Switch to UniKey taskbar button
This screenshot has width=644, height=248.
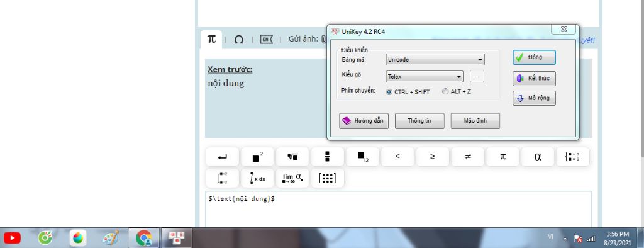point(177,238)
